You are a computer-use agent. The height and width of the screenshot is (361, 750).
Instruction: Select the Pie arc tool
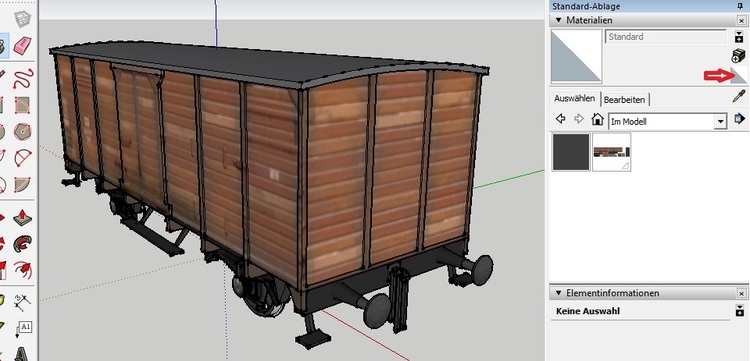tap(22, 185)
